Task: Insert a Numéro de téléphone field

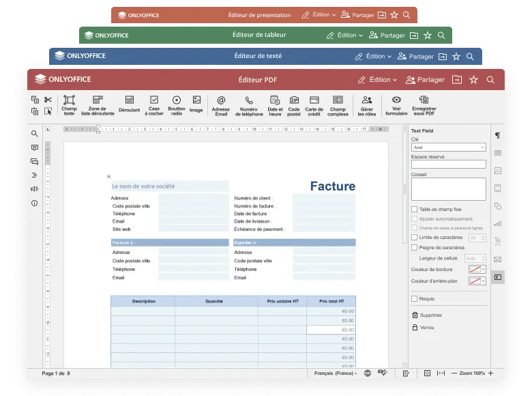Action: (249, 106)
